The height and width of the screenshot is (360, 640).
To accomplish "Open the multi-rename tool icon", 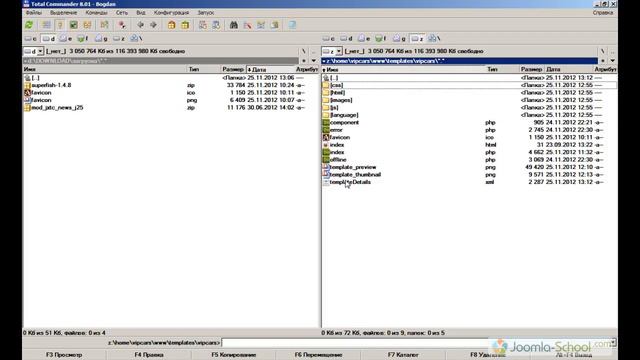I will pos(247,25).
